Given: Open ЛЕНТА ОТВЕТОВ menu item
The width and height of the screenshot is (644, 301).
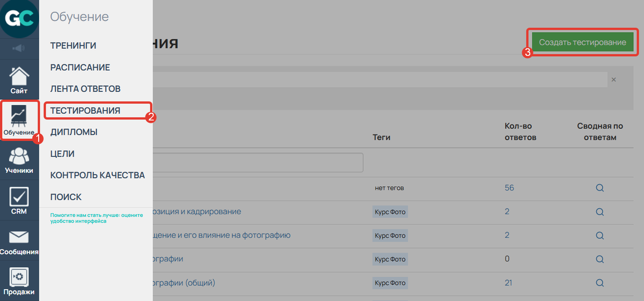Looking at the screenshot, I should [x=85, y=89].
